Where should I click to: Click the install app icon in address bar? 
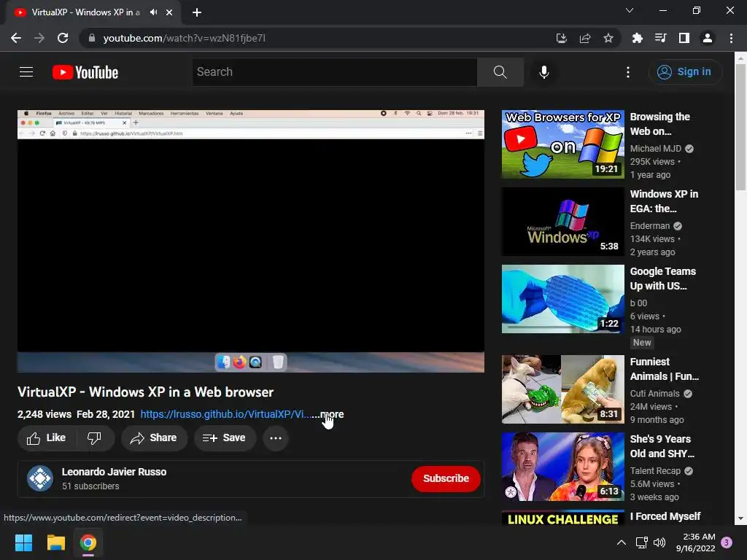[562, 38]
